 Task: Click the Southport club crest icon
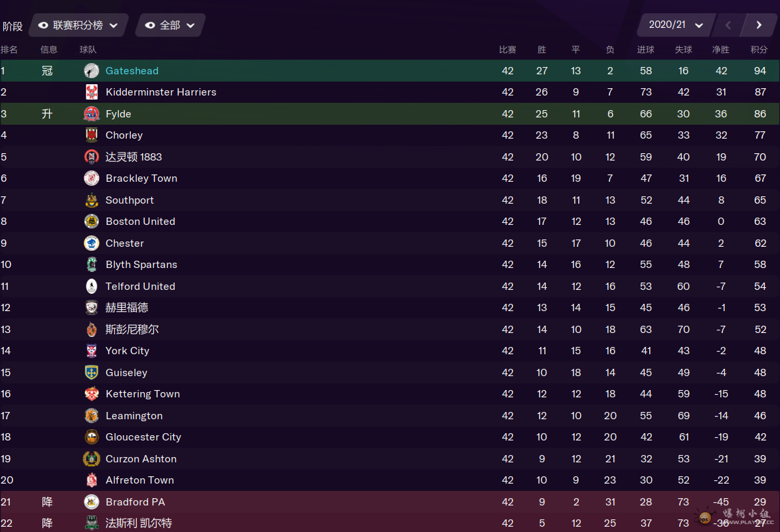coord(92,200)
